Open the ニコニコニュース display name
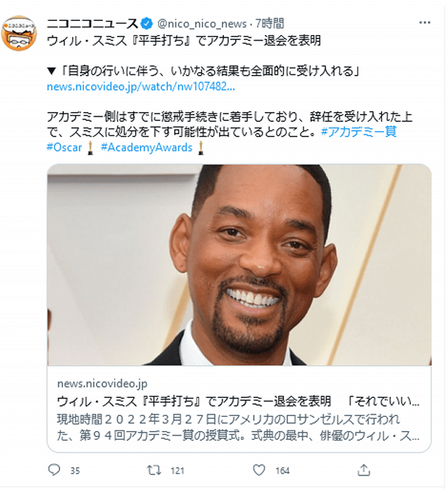 coord(92,23)
